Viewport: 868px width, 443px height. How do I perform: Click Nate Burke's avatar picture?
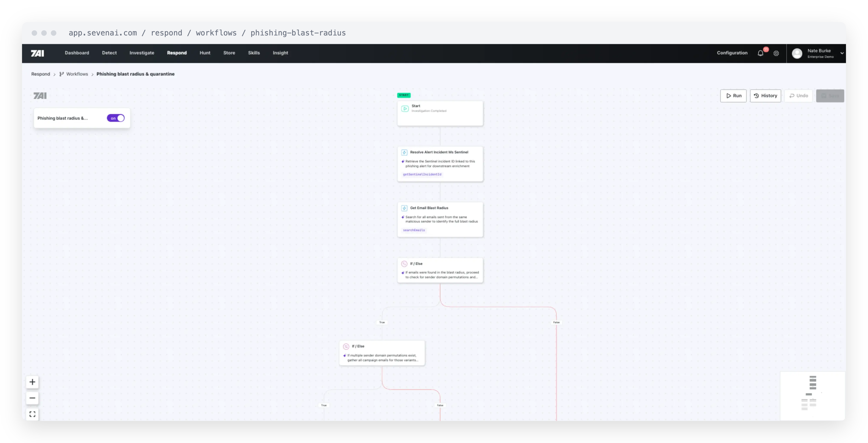coord(797,53)
